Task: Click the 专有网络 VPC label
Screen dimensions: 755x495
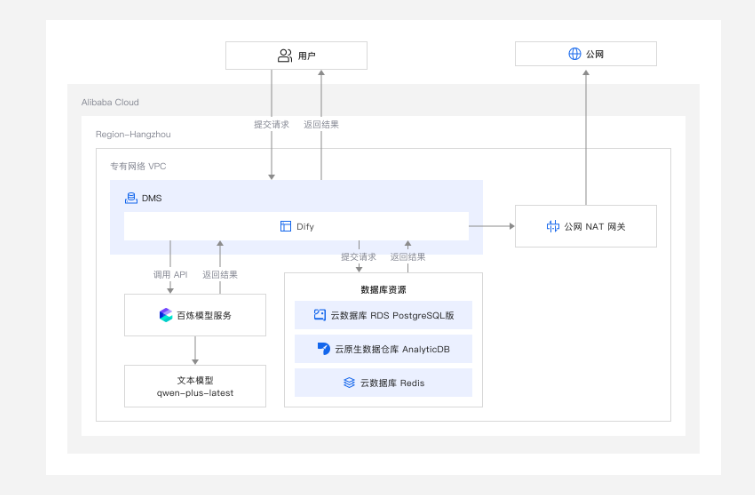Action: tap(138, 166)
